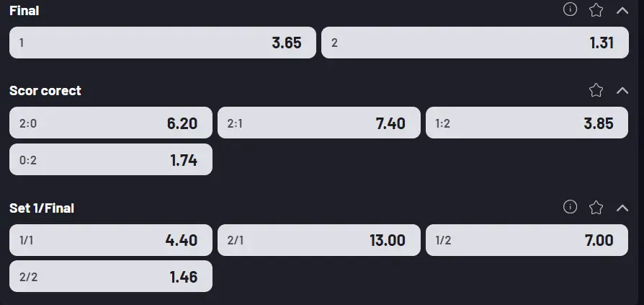
Task: Open info icon for Final market
Action: click(x=570, y=9)
